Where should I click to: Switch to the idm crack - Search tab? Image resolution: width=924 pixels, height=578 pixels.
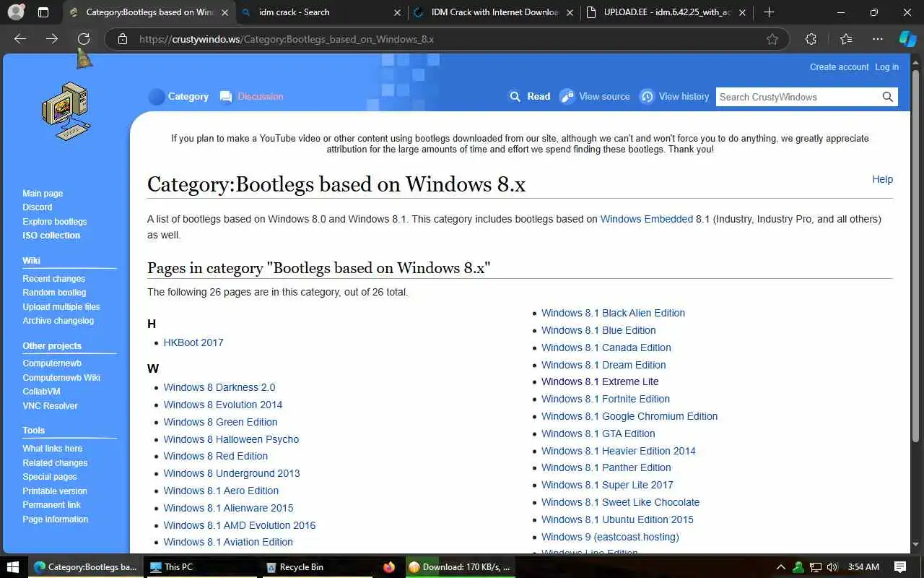pos(323,12)
